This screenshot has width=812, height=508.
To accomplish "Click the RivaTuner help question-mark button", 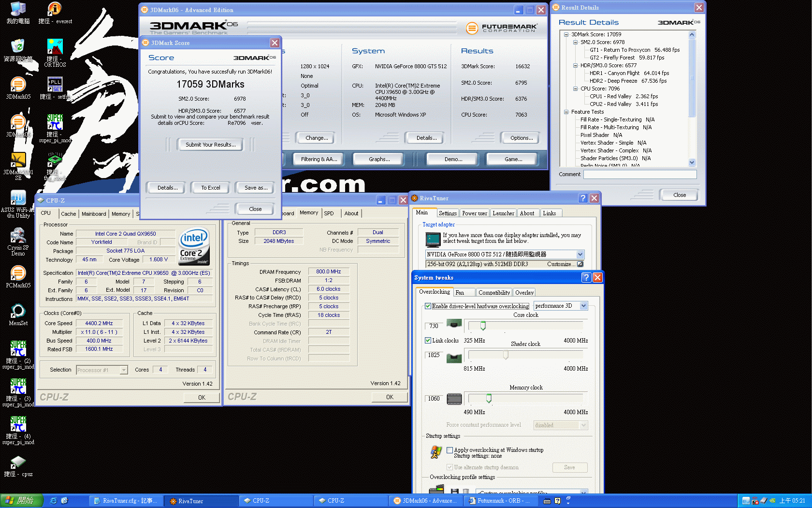I will [583, 198].
